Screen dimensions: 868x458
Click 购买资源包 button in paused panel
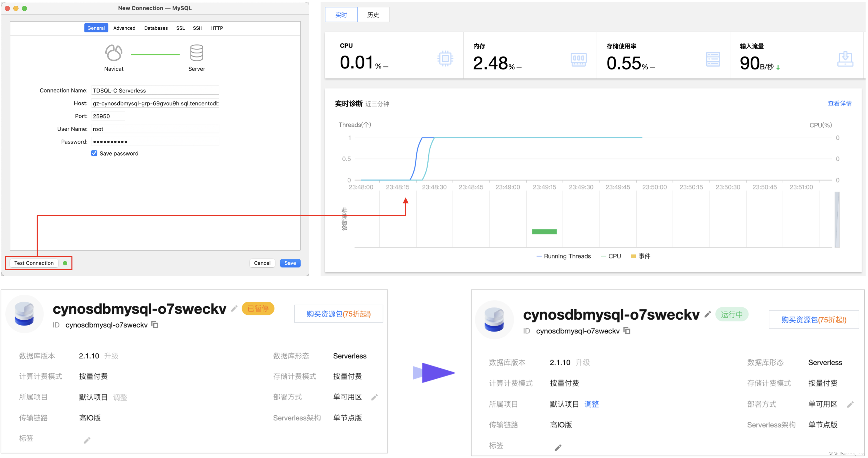click(x=339, y=314)
